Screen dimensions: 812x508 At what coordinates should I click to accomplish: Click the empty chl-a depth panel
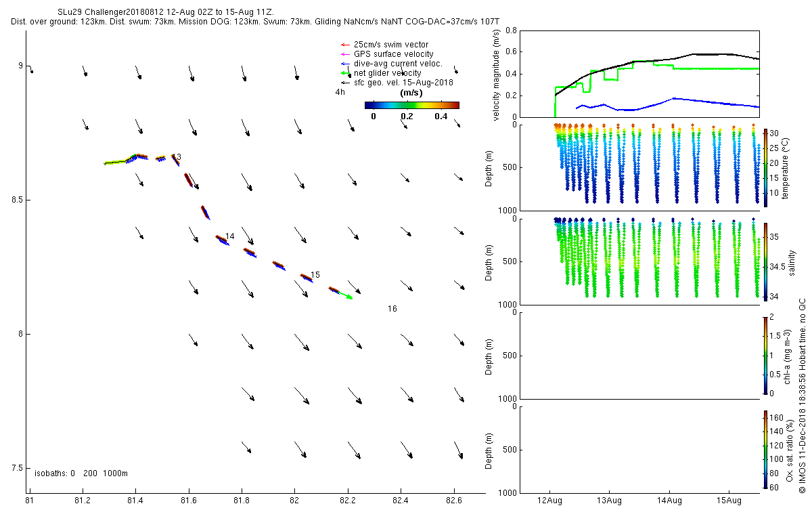638,355
